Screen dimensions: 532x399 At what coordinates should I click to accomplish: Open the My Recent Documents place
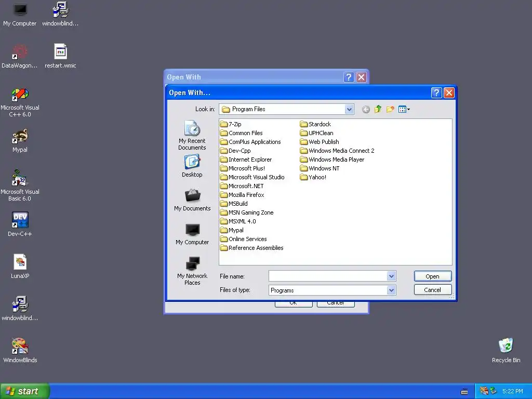coord(192,135)
